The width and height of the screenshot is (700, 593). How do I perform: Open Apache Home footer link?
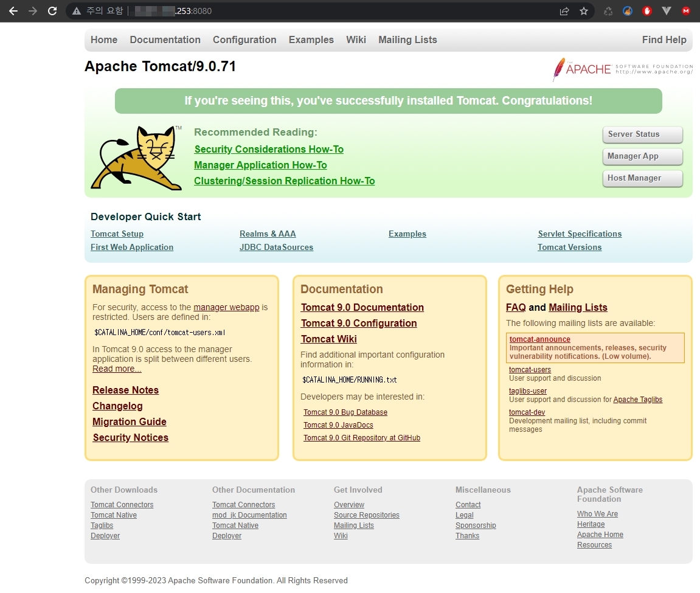[600, 535]
